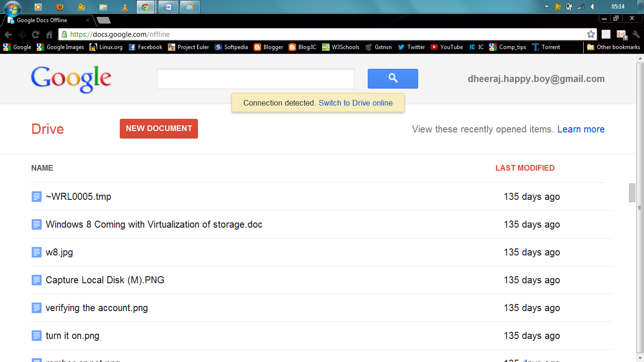Sort by the NAME column header

click(x=42, y=168)
